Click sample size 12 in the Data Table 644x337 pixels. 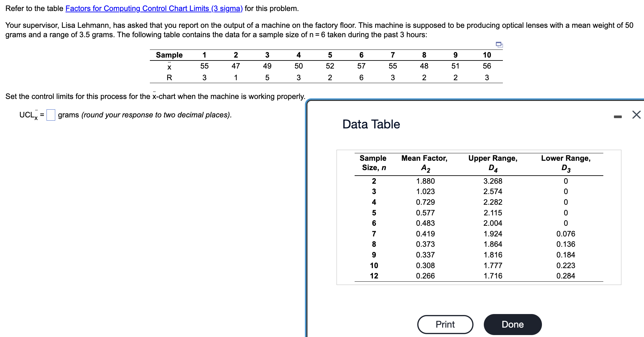click(374, 276)
